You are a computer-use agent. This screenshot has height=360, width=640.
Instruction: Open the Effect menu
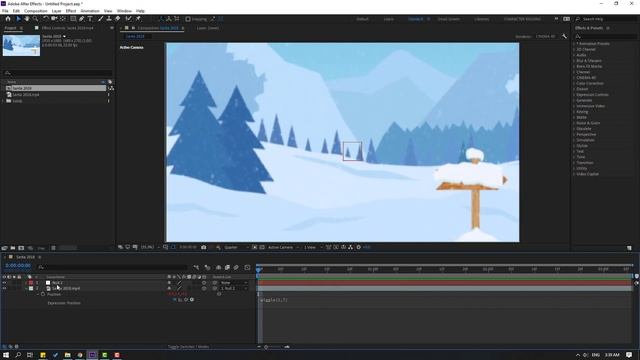click(71, 11)
